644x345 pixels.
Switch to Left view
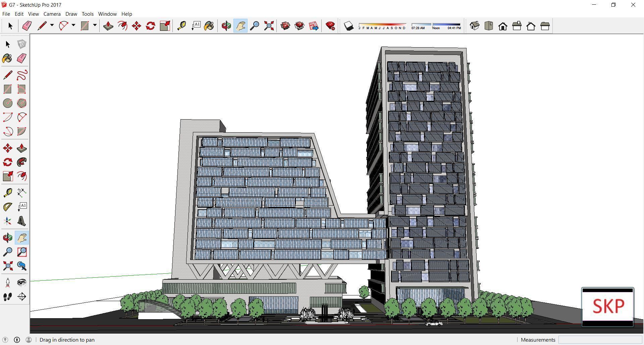tap(545, 26)
